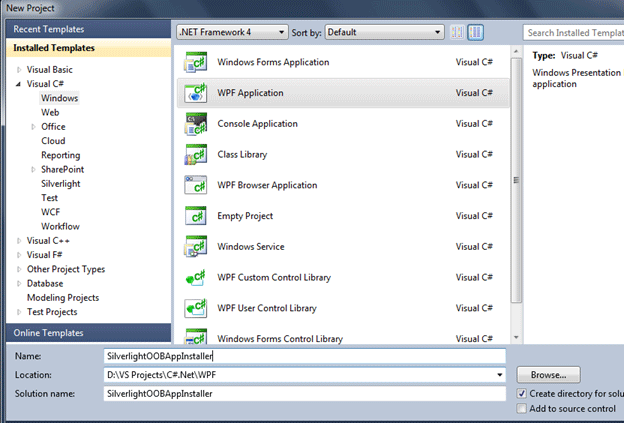Open the Recent Templates section
Viewport: 624px width, 423px height.
click(x=88, y=29)
